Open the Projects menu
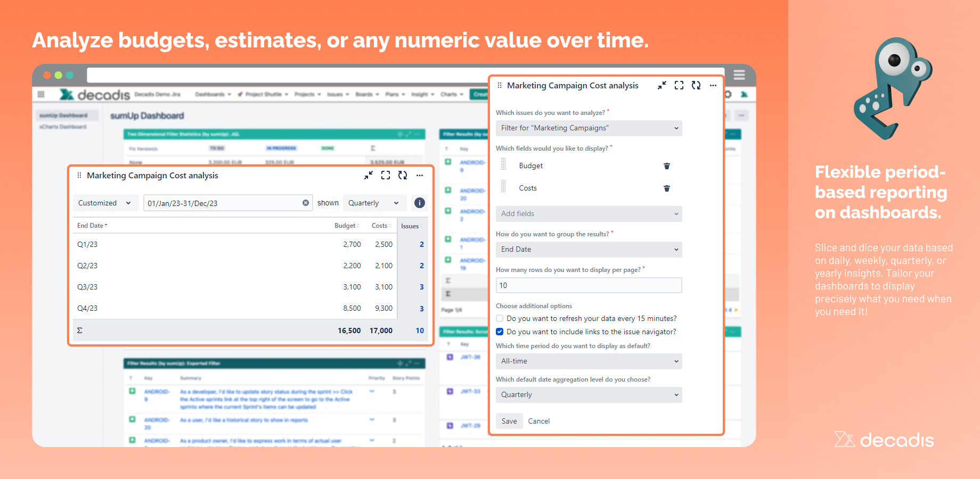Viewport: 980px width, 479px height. [307, 94]
